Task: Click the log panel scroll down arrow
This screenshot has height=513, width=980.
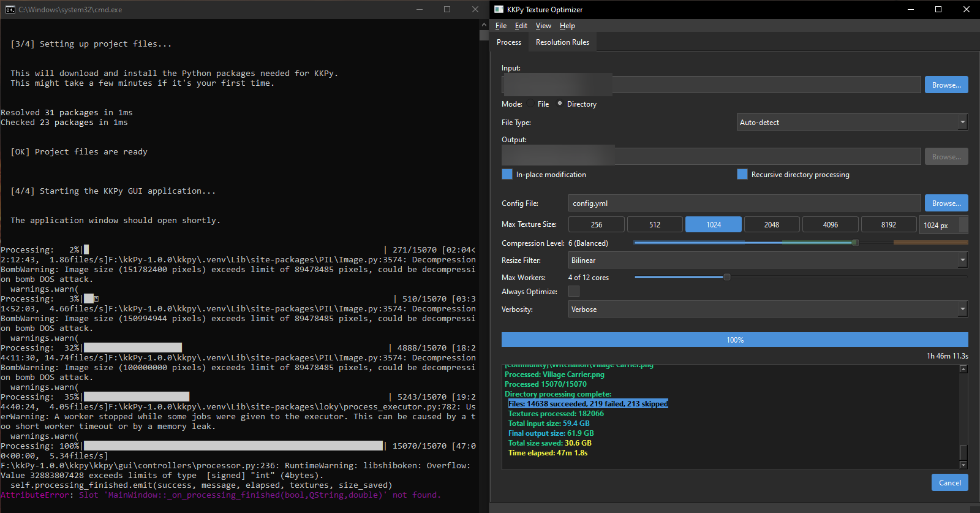Action: 963,465
